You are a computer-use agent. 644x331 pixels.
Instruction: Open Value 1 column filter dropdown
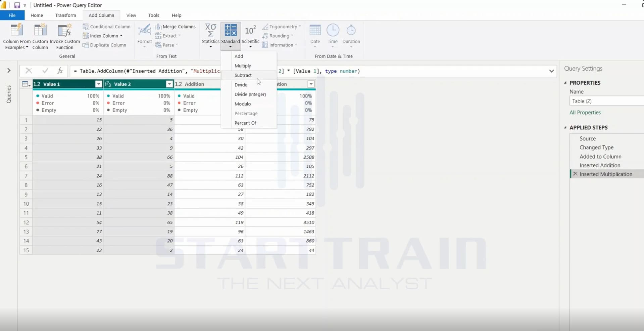pos(98,84)
